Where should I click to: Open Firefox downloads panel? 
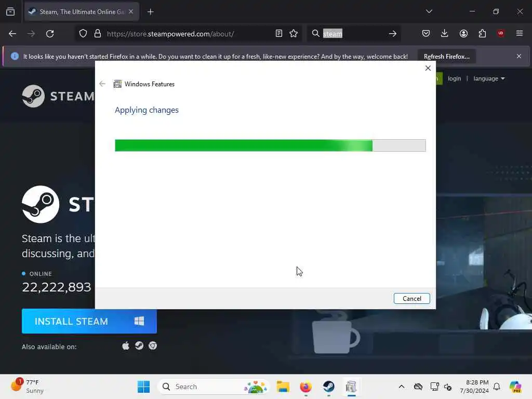pyautogui.click(x=445, y=33)
